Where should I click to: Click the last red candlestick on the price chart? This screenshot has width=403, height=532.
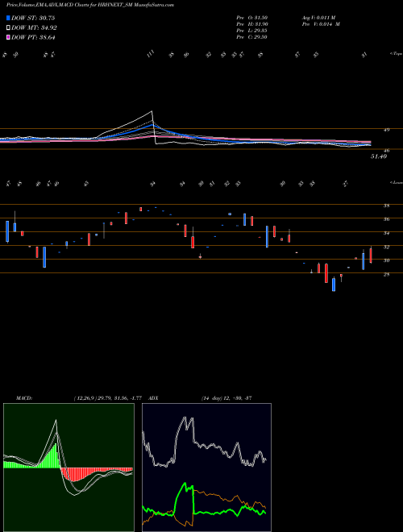tap(371, 256)
